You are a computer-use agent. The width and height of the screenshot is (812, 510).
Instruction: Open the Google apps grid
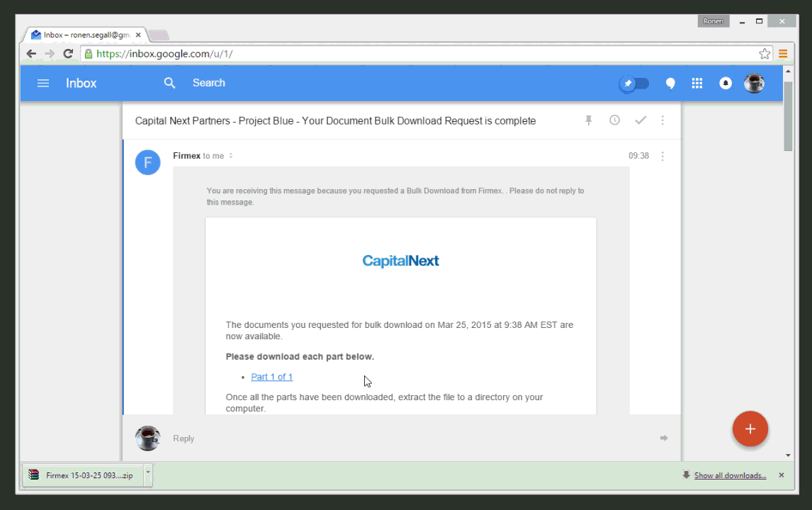pos(697,84)
